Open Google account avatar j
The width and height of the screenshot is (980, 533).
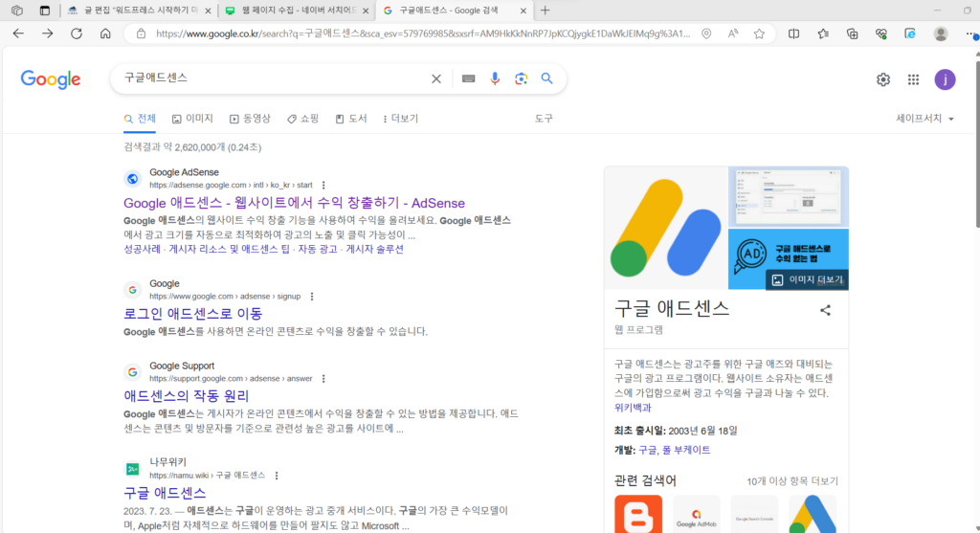coord(945,79)
